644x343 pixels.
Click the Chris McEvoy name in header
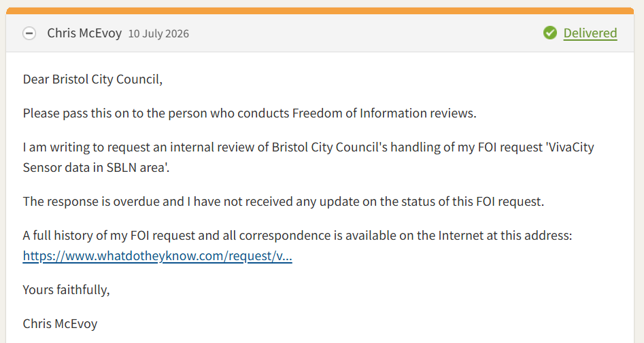(84, 33)
